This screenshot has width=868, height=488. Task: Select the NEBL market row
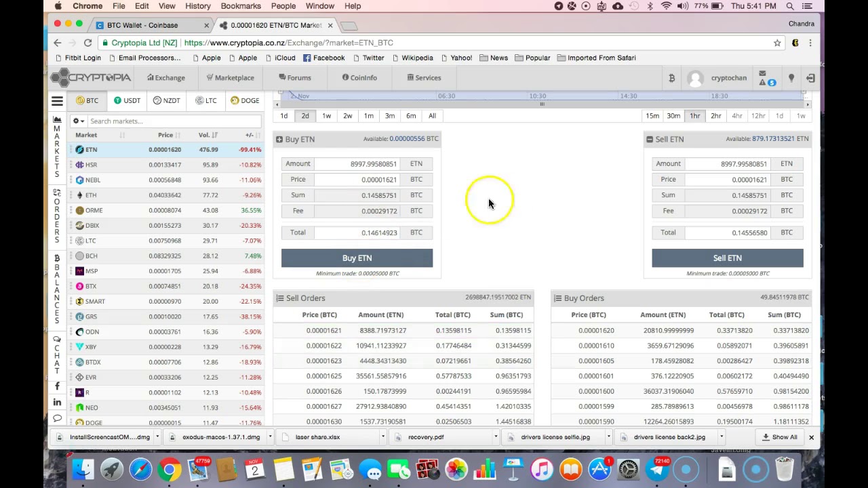pyautogui.click(x=166, y=180)
